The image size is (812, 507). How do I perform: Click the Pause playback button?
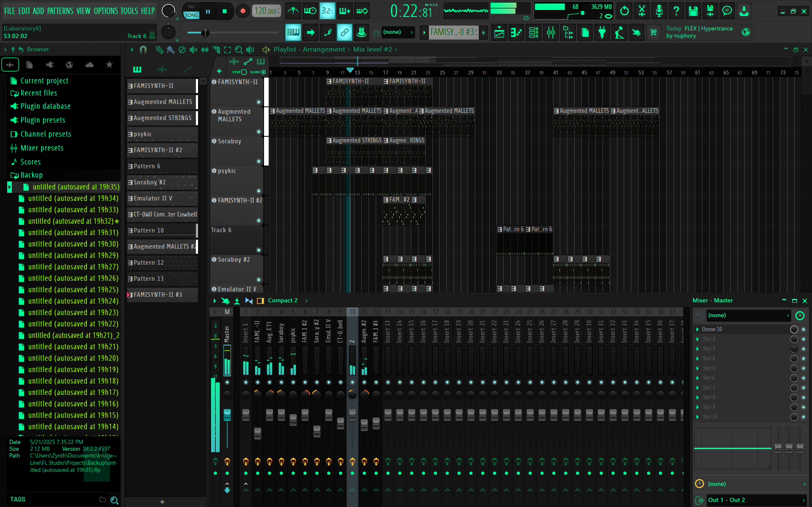click(x=208, y=11)
